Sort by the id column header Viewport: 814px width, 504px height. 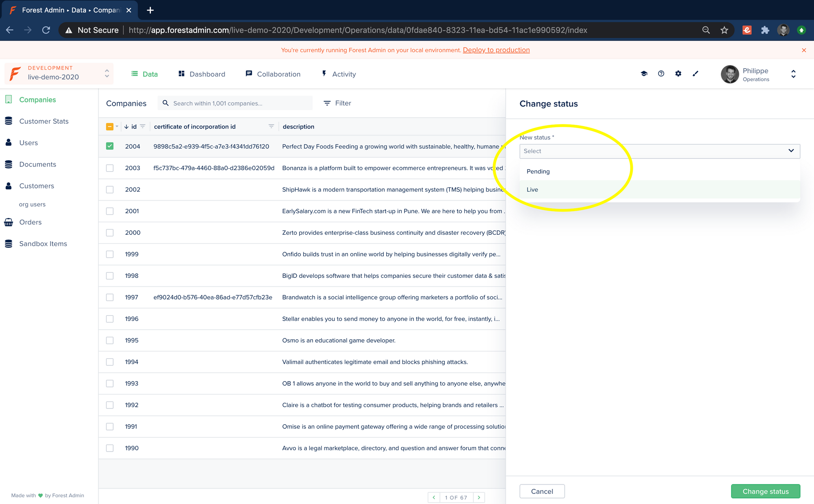134,127
